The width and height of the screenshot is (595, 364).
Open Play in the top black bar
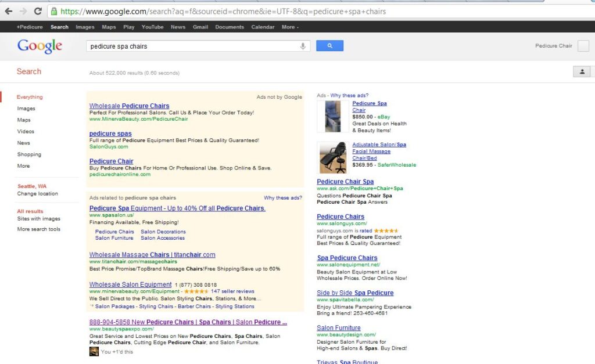click(x=128, y=27)
